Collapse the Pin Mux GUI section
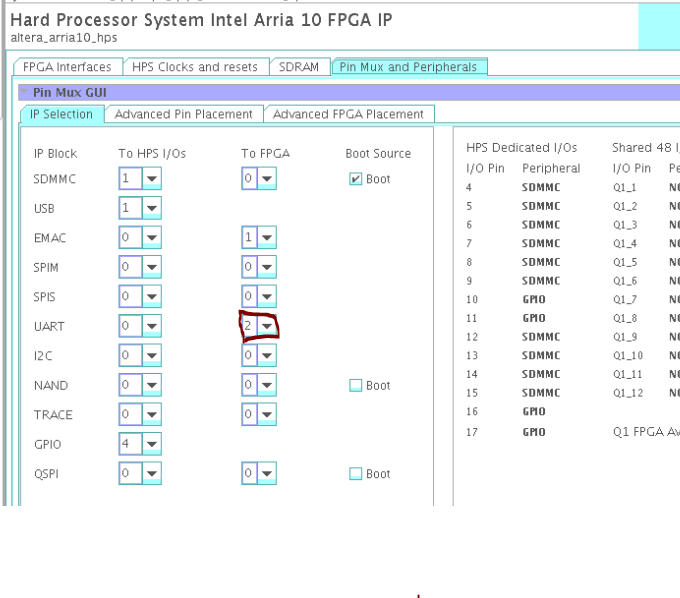The width and height of the screenshot is (680, 598). tap(24, 92)
